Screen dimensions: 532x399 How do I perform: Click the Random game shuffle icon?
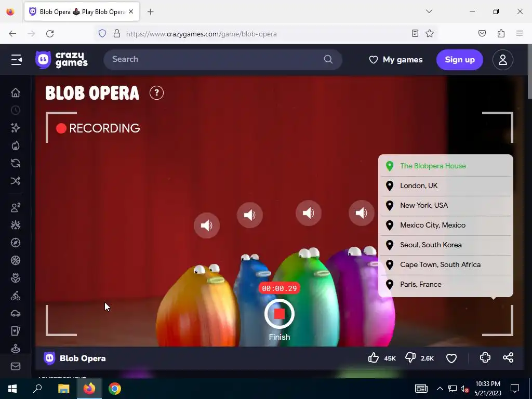(x=15, y=181)
